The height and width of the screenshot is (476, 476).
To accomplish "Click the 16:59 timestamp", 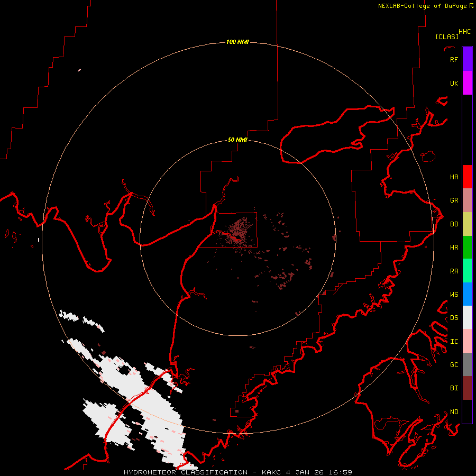I will tap(341, 472).
